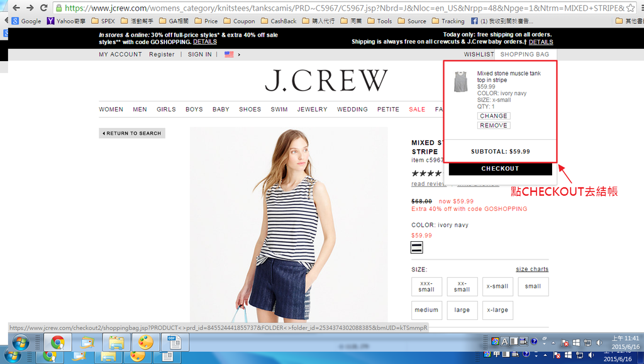This screenshot has height=364, width=644.
Task: Select size small
Action: pos(533,287)
